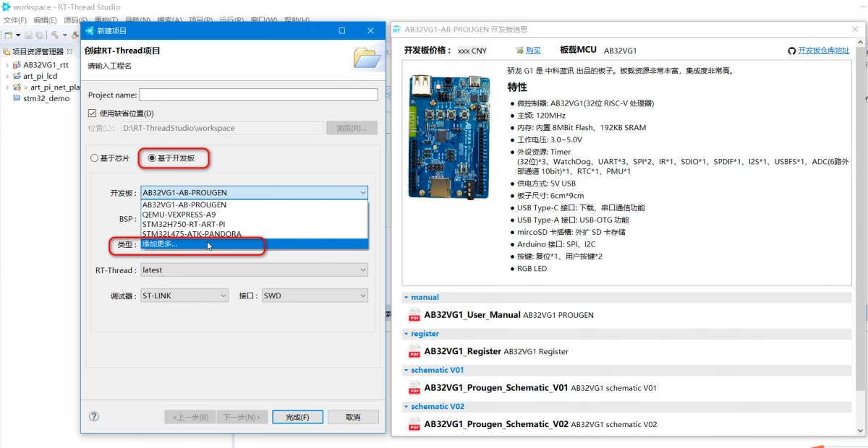Image resolution: width=868 pixels, height=448 pixels.
Task: Click the 下一步(N)> button
Action: pos(243,417)
